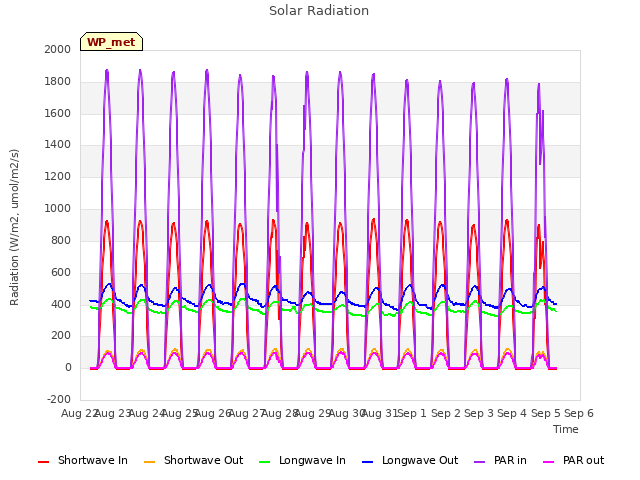Click the x-axis title Time
The width and height of the screenshot is (640, 480).
pyautogui.click(x=566, y=429)
